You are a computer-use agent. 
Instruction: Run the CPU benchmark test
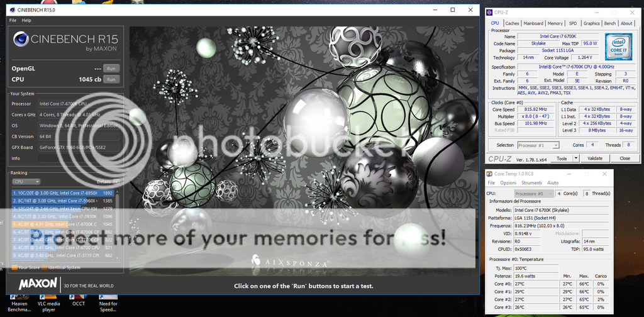111,79
